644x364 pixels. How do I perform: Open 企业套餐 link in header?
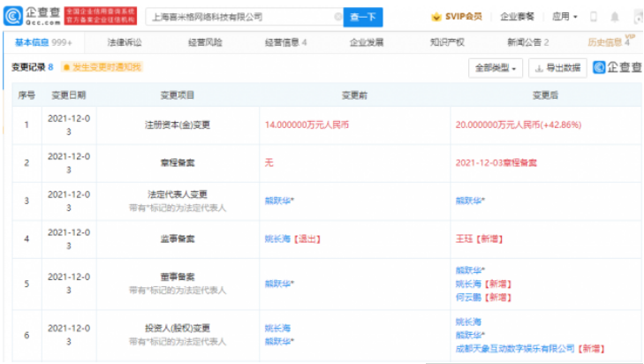point(517,17)
